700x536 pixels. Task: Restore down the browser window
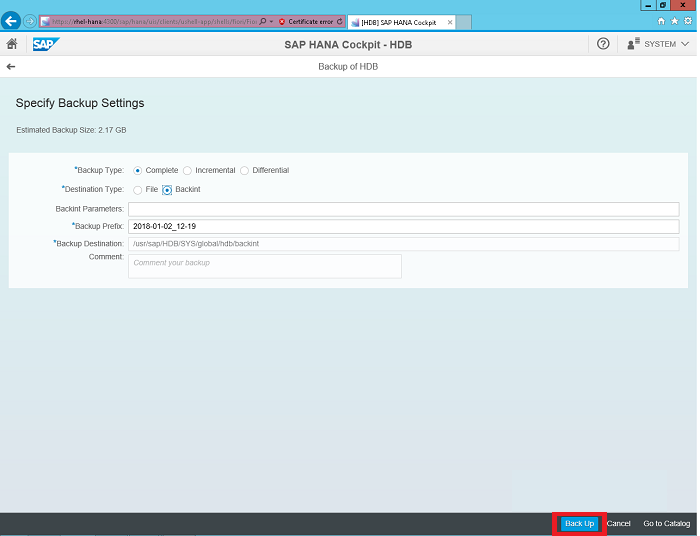click(662, 5)
